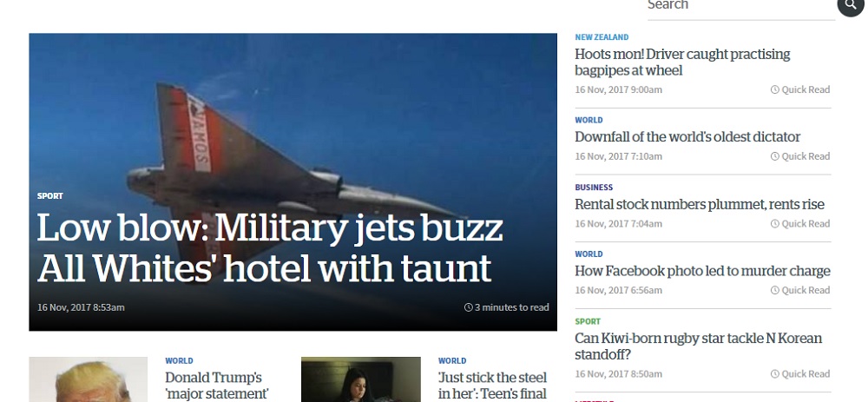
Task: Select the NEW ZEALAND category label
Action: point(602,37)
